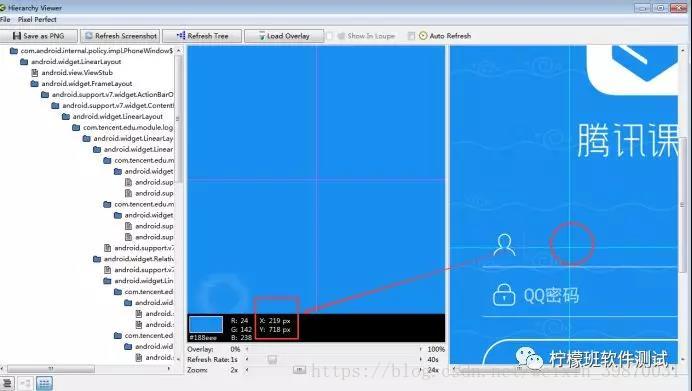Click the highlighted grid view mode icon

click(44, 383)
